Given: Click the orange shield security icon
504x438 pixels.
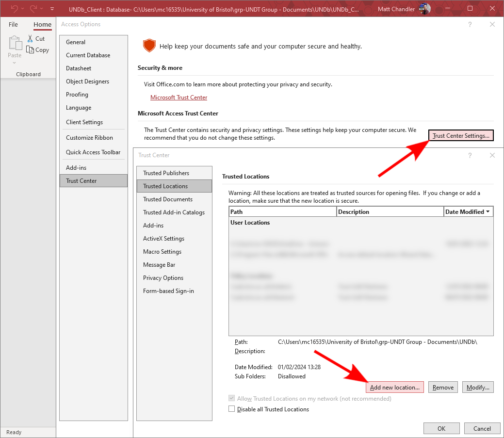Looking at the screenshot, I should [x=149, y=46].
